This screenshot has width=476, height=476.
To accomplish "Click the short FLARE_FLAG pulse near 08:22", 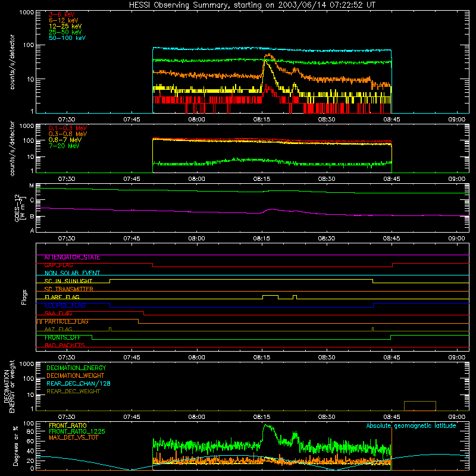I will pyautogui.click(x=295, y=296).
